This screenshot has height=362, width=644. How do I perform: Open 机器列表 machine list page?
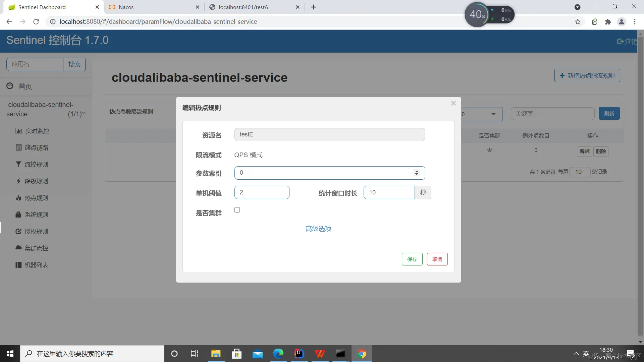click(36, 265)
